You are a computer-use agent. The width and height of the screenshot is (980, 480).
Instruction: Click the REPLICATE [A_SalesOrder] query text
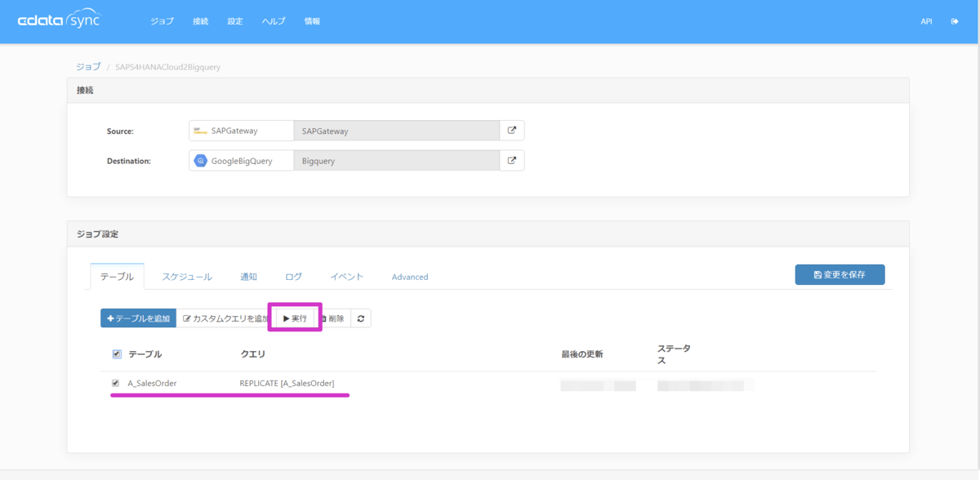287,383
